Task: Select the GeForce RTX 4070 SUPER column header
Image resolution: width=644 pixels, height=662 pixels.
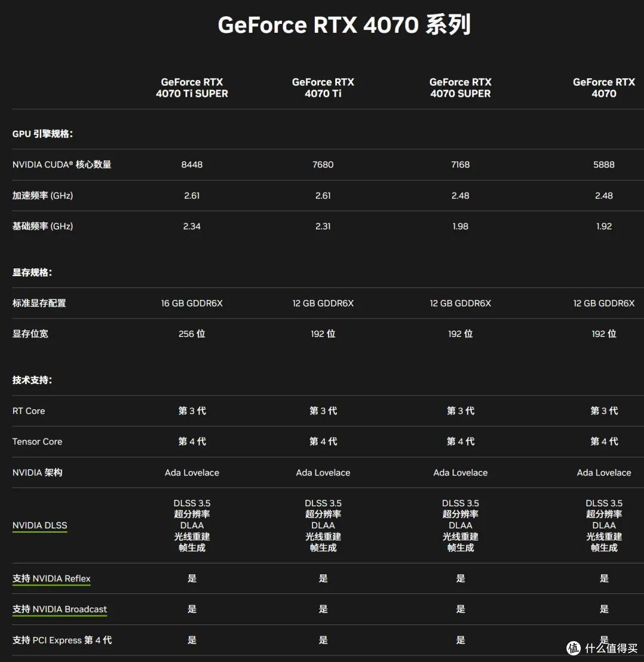Action: 460,88
